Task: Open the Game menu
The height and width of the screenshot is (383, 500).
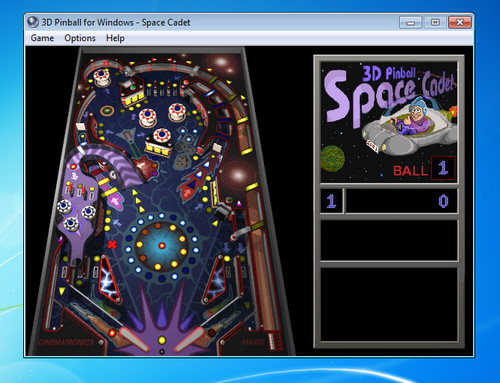Action: [42, 38]
